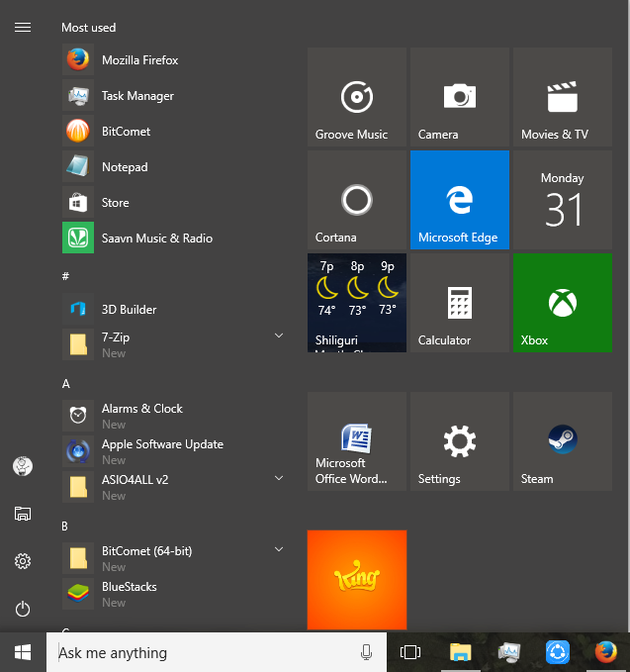
Task: Click the A section letter header
Action: (x=66, y=384)
